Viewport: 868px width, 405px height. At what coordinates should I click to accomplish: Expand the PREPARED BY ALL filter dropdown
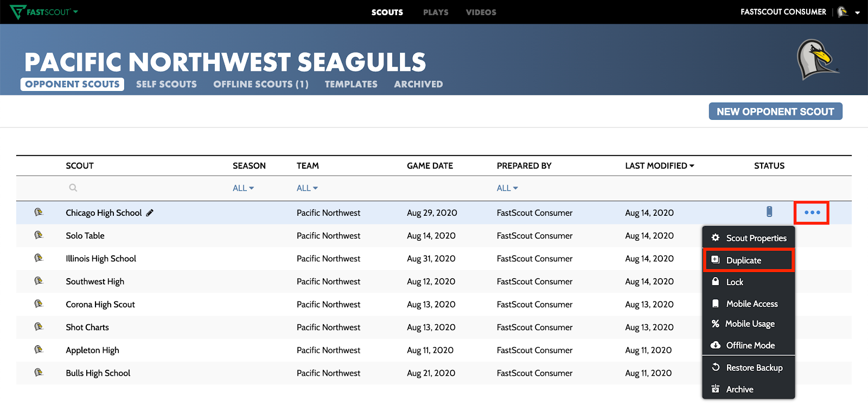(507, 188)
